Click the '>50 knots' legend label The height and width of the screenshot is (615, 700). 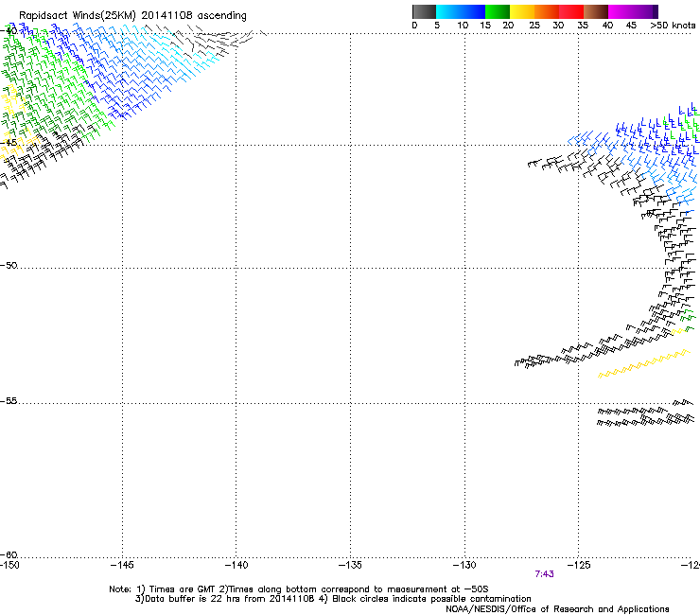673,26
